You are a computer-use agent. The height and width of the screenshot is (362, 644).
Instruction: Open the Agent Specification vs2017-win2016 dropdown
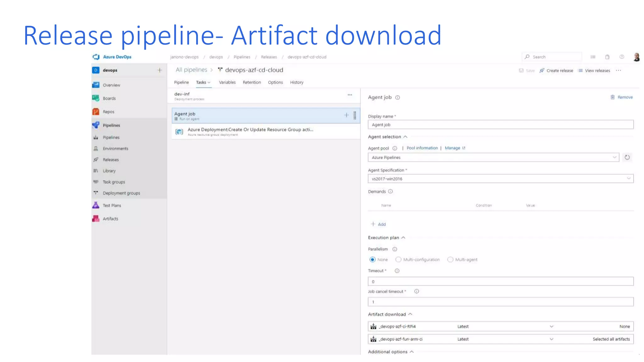tap(500, 179)
